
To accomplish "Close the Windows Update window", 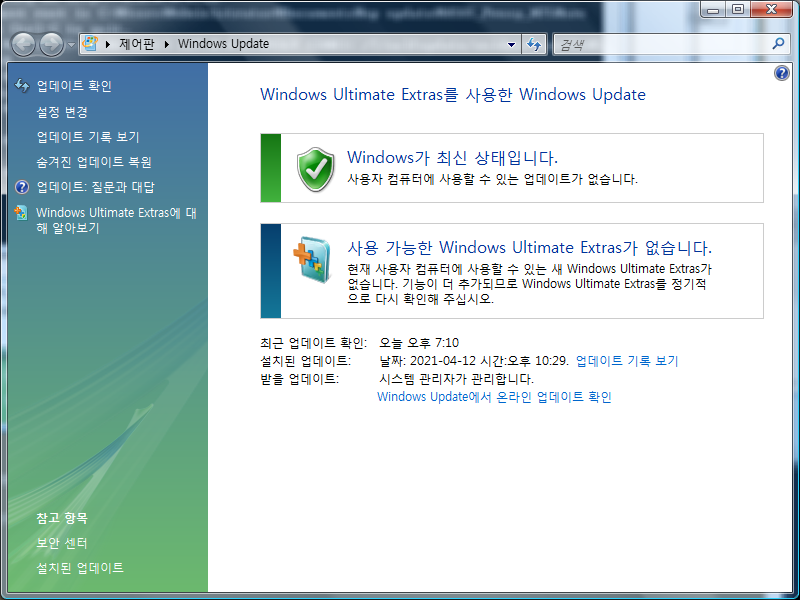I will pyautogui.click(x=771, y=10).
